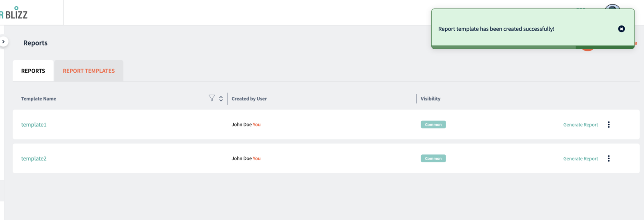Toggle the sort arrows on Template Name column
Viewport: 644px width, 220px height.
tap(221, 99)
